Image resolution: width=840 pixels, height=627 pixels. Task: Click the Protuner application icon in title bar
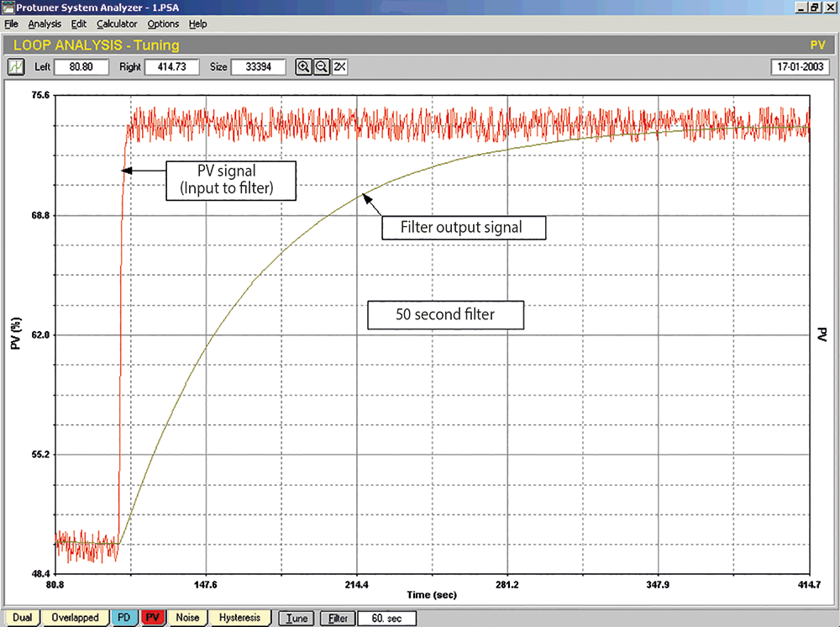tap(8, 7)
